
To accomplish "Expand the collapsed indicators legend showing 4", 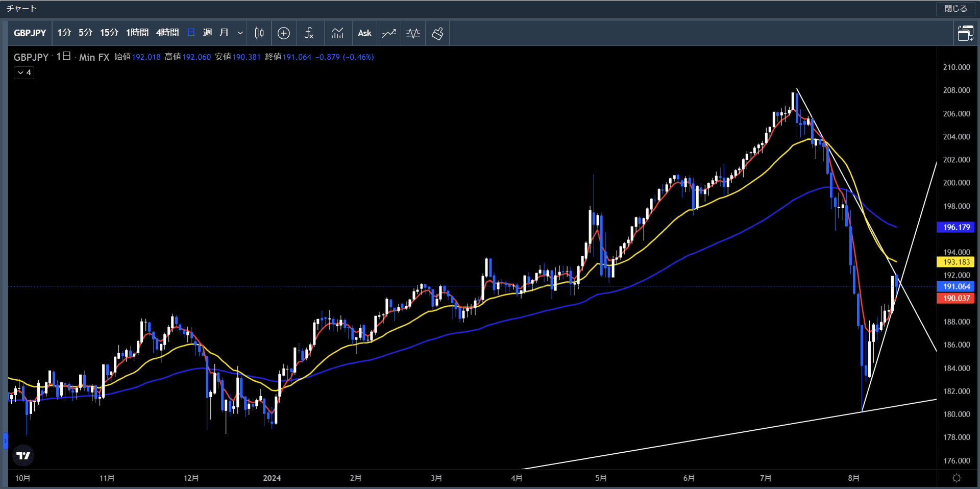I will point(24,72).
